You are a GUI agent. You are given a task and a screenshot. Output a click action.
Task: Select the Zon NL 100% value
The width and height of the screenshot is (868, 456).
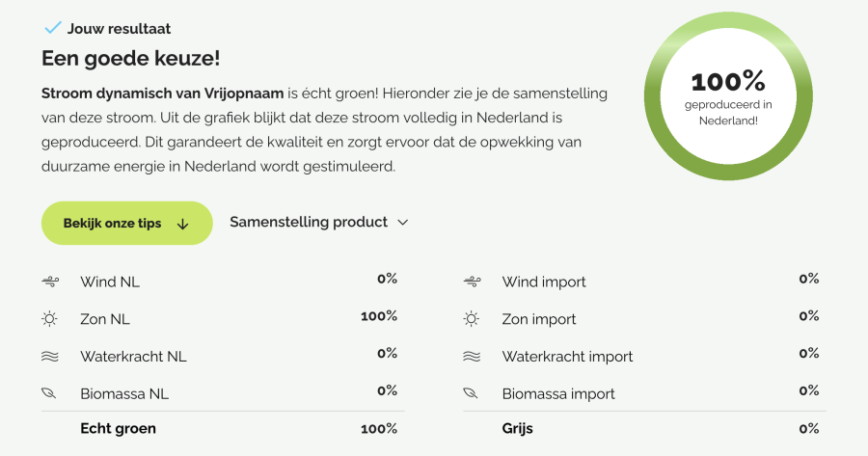click(x=379, y=316)
